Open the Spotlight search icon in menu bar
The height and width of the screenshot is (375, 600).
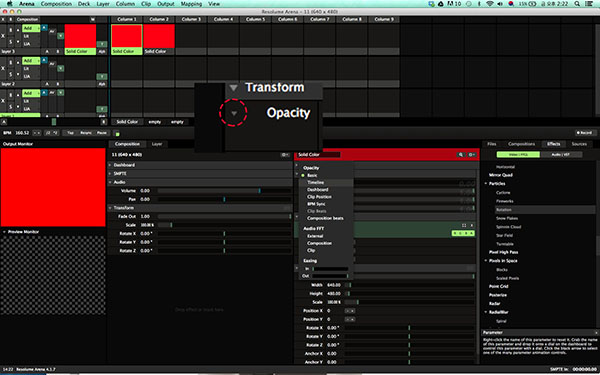click(x=577, y=4)
